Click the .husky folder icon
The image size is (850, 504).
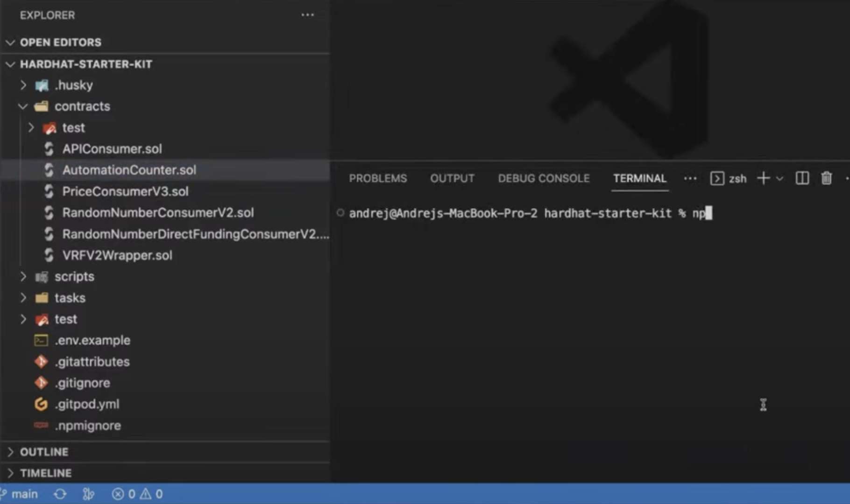(42, 85)
